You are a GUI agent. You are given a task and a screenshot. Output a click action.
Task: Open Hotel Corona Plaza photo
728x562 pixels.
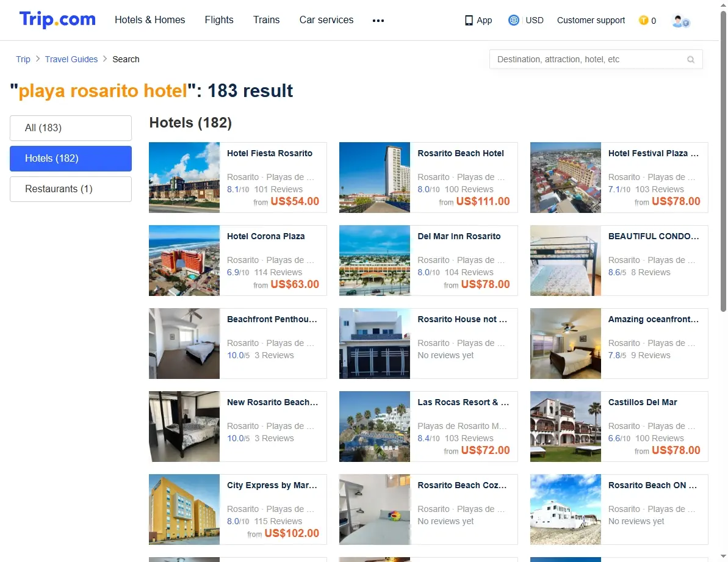point(184,261)
